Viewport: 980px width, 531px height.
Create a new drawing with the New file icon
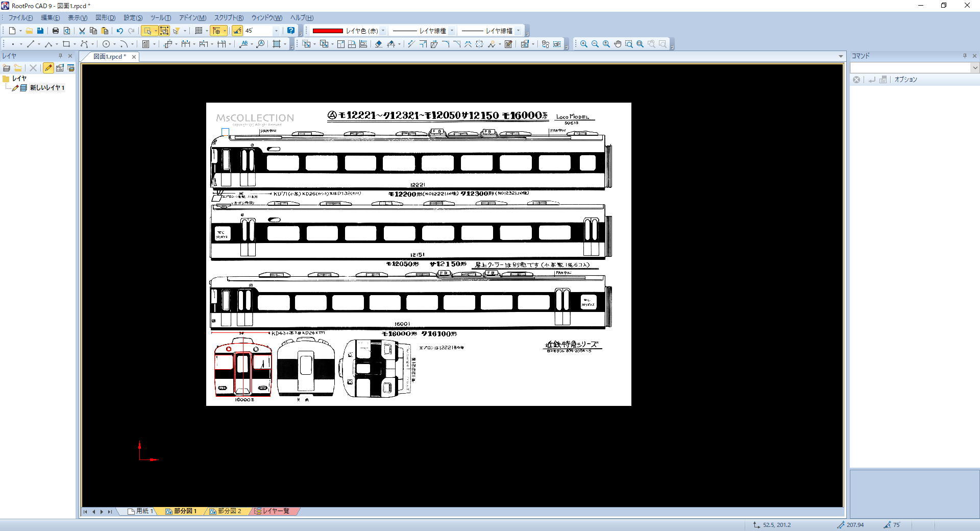pos(12,31)
